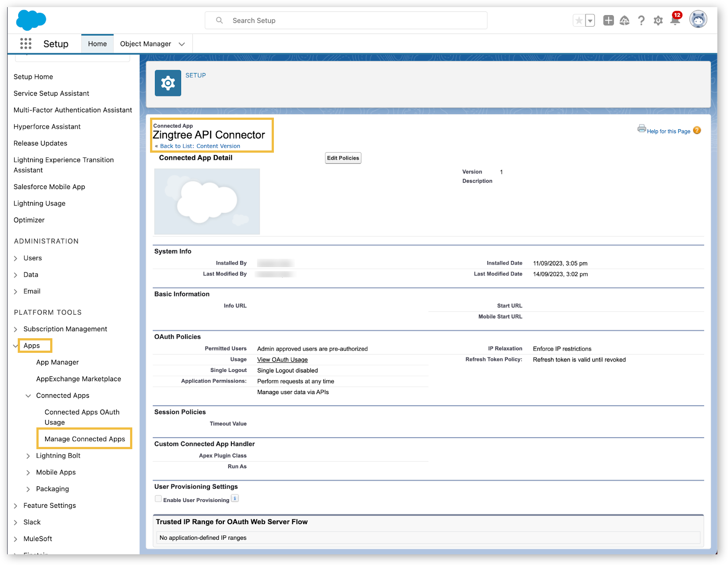The width and height of the screenshot is (728, 565).
Task: Open Lightning Experience Transition Assistant
Action: [x=63, y=165]
